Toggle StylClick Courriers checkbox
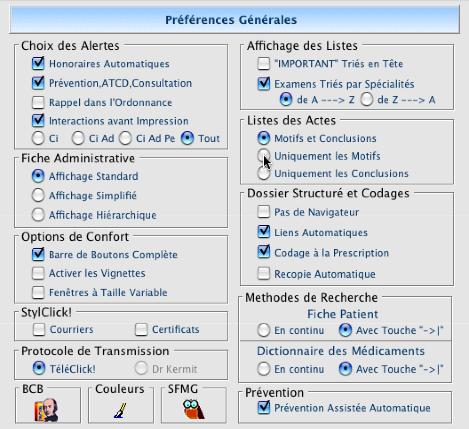This screenshot has width=469, height=429. [x=39, y=329]
